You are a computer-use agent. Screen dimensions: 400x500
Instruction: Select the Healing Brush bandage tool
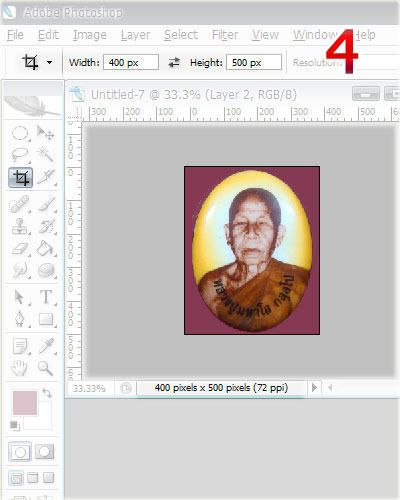[19, 204]
